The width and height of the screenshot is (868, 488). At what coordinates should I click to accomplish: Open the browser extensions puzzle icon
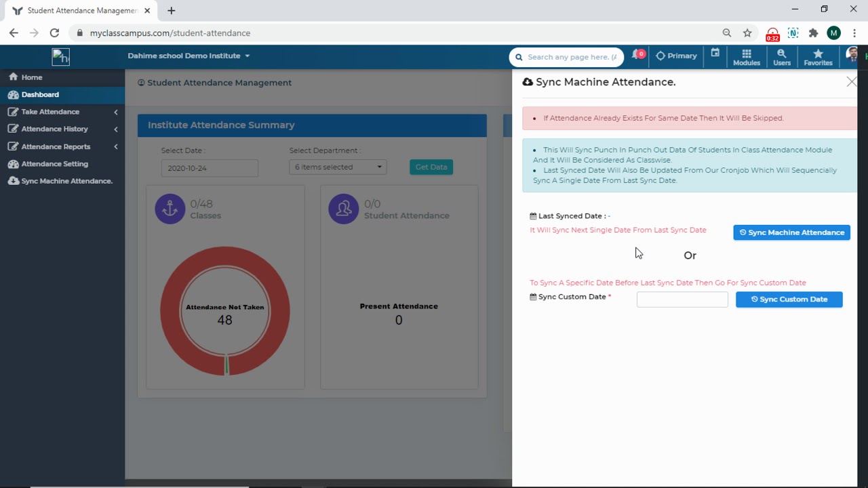(x=813, y=33)
